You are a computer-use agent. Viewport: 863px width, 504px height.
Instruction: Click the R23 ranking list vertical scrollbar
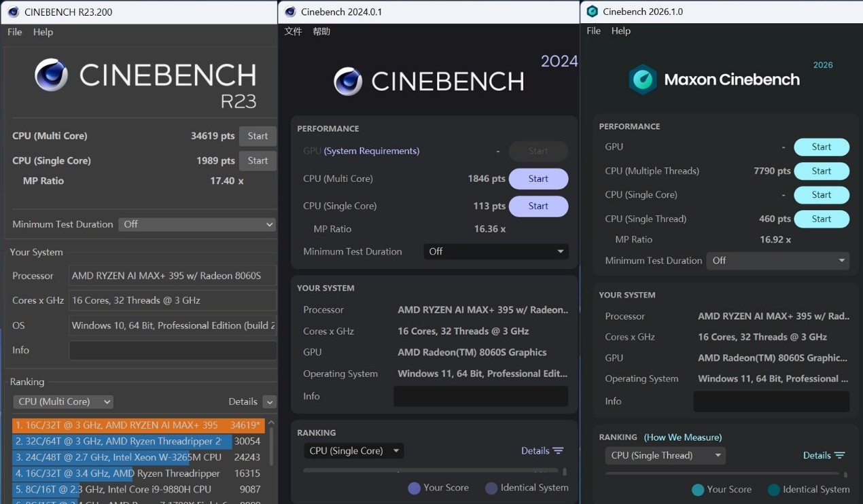tap(270, 445)
